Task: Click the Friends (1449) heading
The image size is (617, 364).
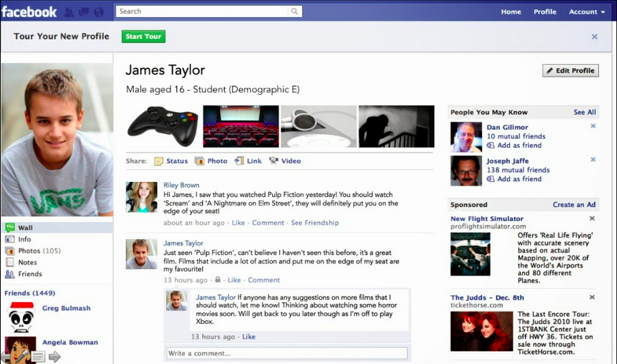Action: pyautogui.click(x=30, y=293)
